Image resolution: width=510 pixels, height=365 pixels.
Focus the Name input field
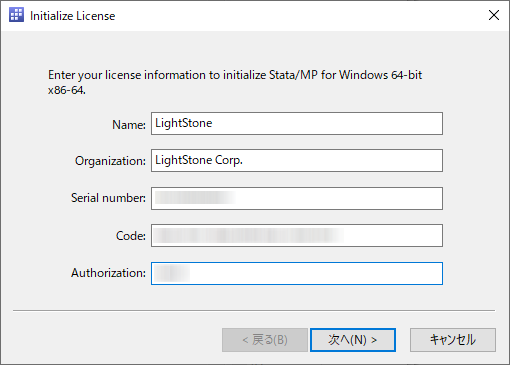(297, 124)
